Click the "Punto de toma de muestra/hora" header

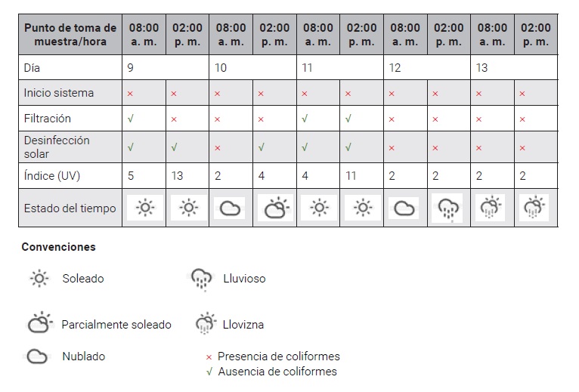(70, 35)
